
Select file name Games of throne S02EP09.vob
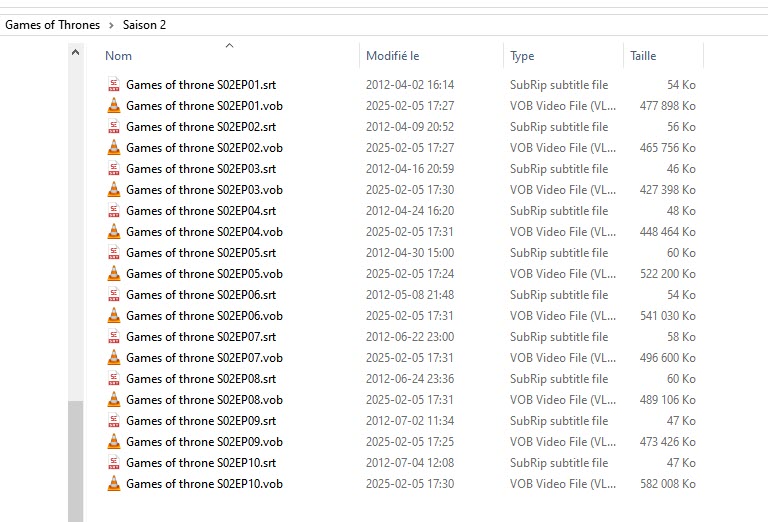(204, 443)
